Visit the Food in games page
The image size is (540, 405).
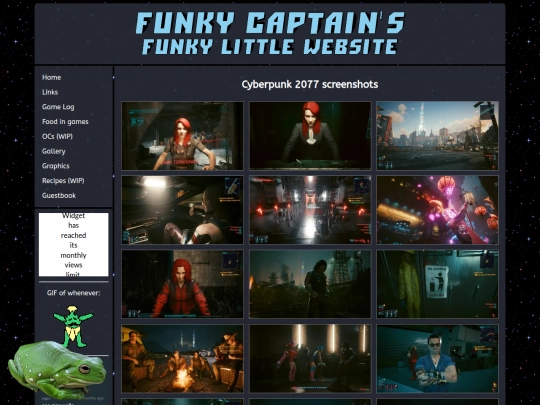pyautogui.click(x=65, y=122)
